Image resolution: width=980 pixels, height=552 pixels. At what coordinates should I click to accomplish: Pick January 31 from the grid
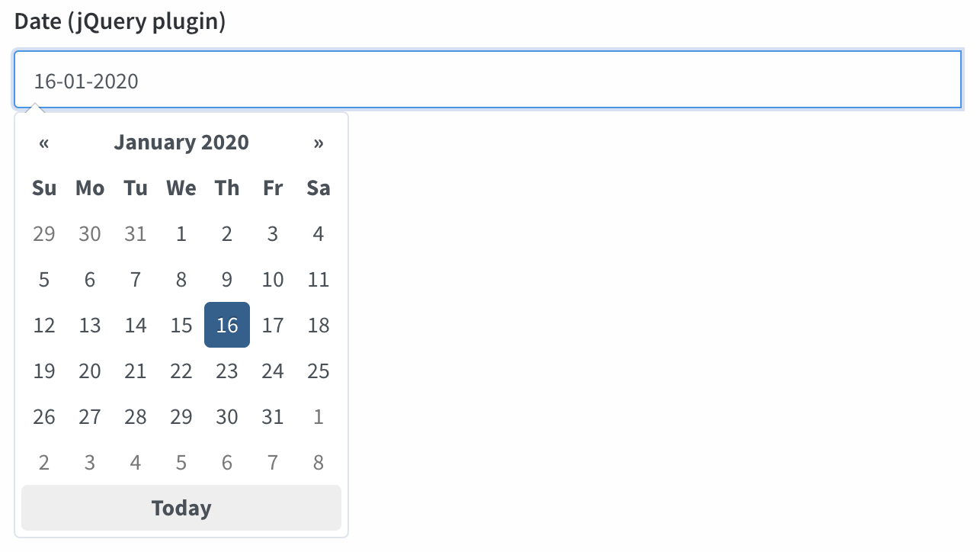(272, 416)
